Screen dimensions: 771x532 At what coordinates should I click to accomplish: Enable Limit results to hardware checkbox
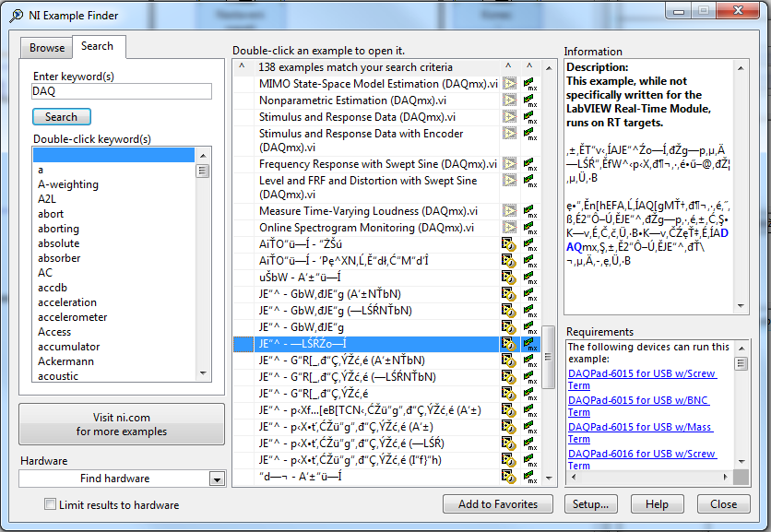pos(50,504)
